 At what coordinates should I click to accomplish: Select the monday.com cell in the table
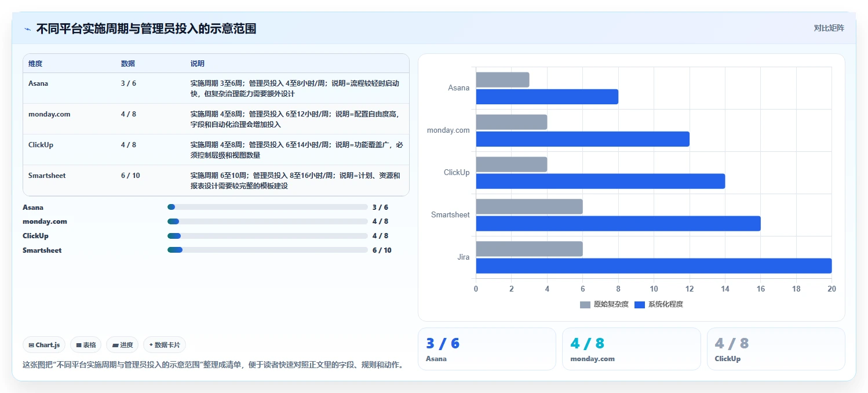coord(49,114)
